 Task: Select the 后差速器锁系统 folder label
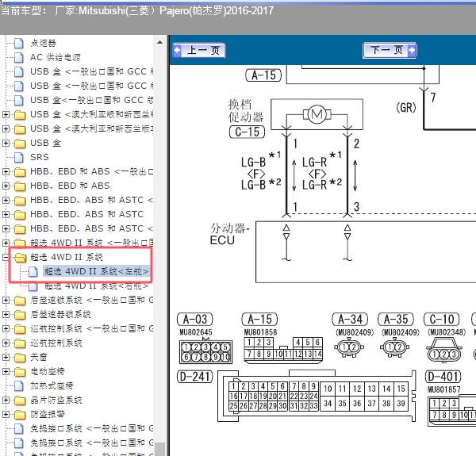pyautogui.click(x=60, y=314)
